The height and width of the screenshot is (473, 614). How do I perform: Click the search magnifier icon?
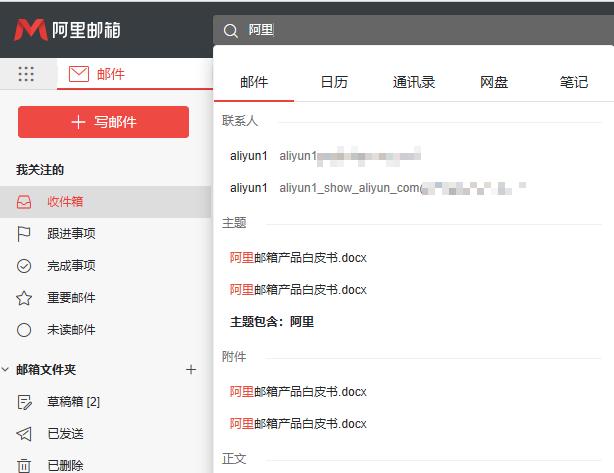231,31
